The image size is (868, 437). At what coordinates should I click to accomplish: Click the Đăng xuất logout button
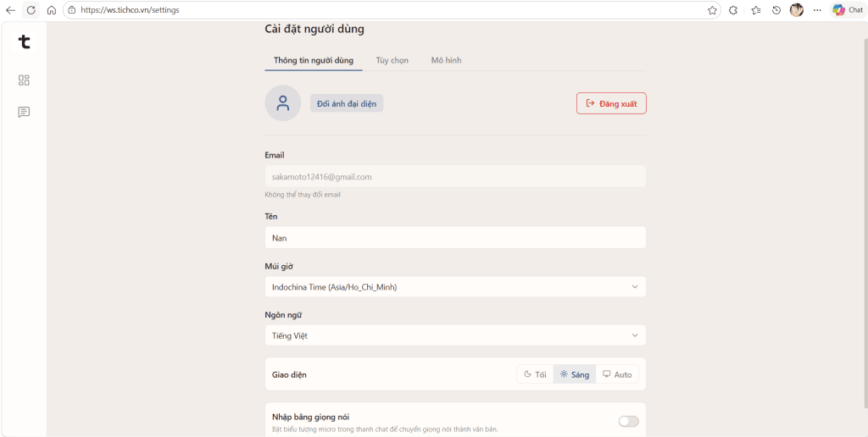click(611, 103)
